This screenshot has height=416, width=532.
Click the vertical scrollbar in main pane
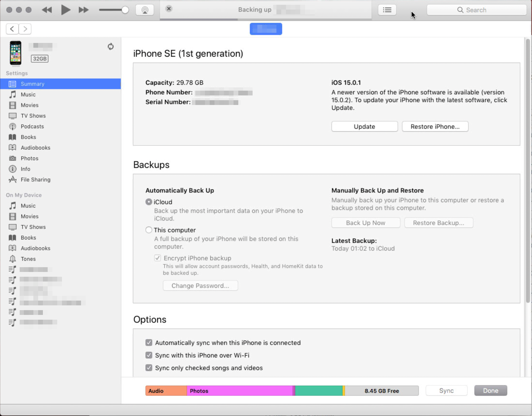click(528, 171)
